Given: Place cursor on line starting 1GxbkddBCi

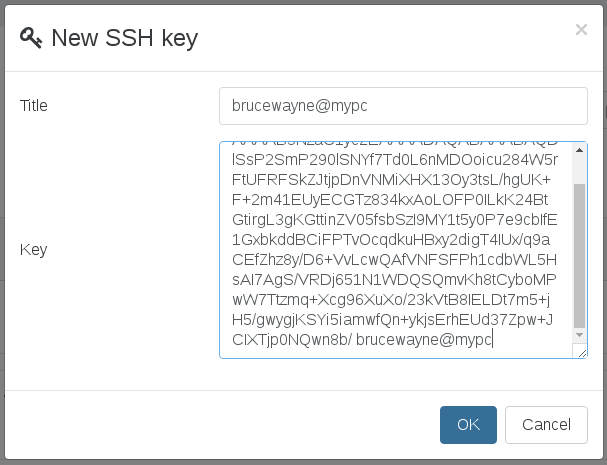Looking at the screenshot, I should pyautogui.click(x=391, y=240).
